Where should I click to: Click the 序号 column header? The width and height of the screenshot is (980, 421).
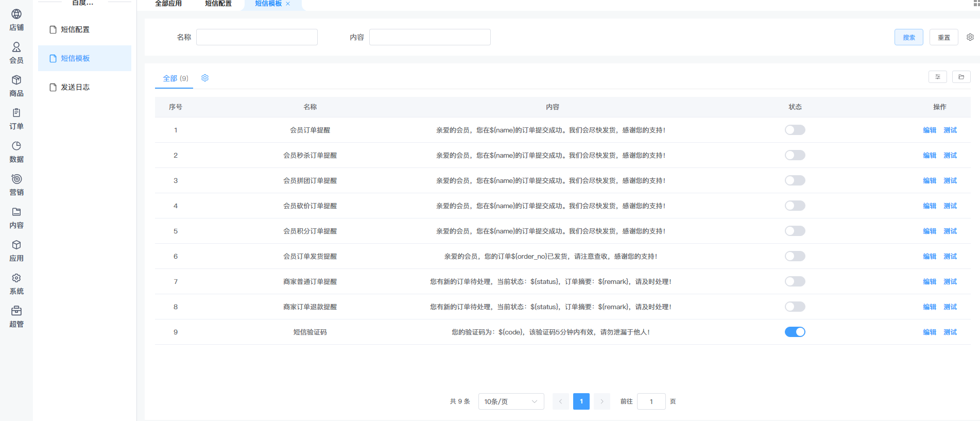tap(176, 107)
